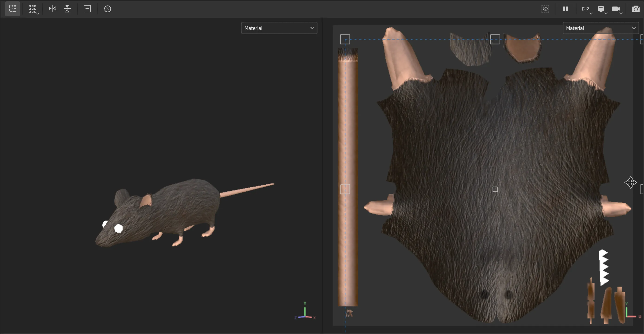Open the grid layout options dropdown
The width and height of the screenshot is (644, 334).
[x=33, y=9]
